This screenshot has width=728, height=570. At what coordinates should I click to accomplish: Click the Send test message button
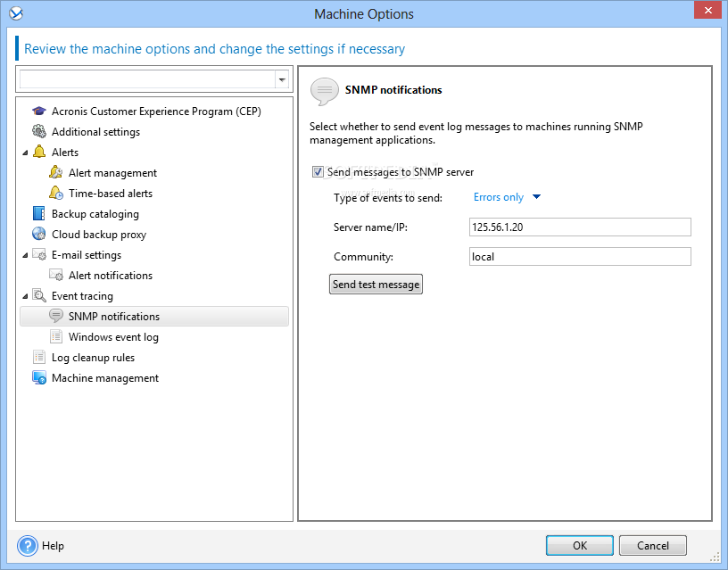376,285
